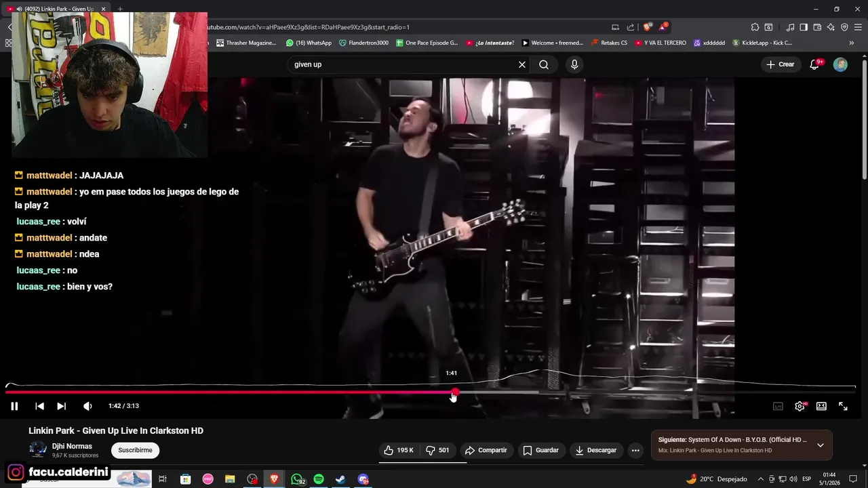
Task: Clear the 'given up' search text
Action: [522, 64]
